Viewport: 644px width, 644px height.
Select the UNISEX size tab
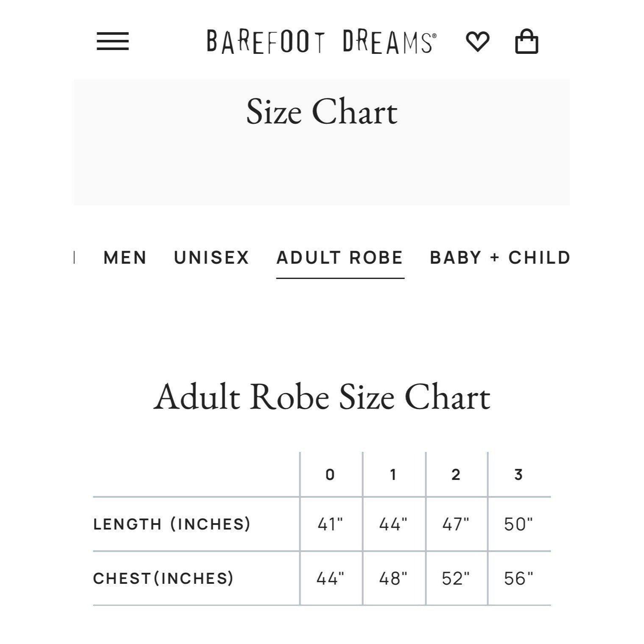click(x=211, y=258)
